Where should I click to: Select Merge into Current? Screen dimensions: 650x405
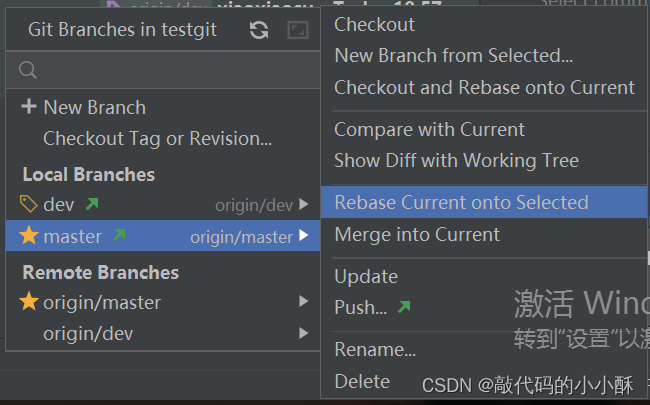click(x=417, y=235)
